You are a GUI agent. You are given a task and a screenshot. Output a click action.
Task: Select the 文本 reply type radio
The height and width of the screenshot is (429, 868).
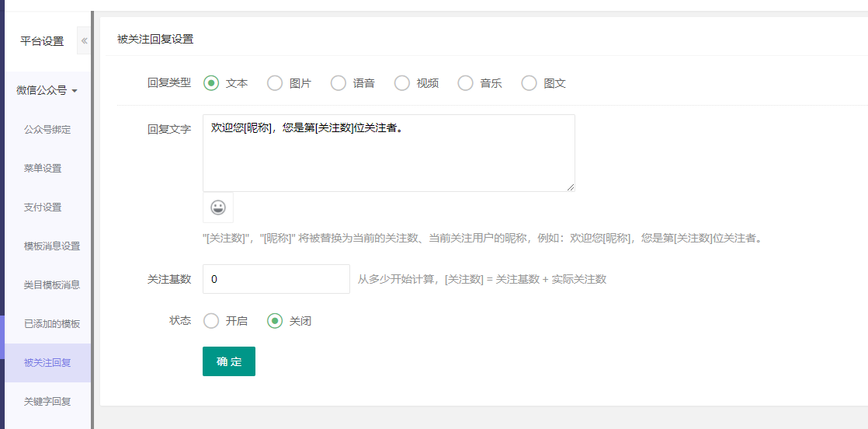(211, 83)
